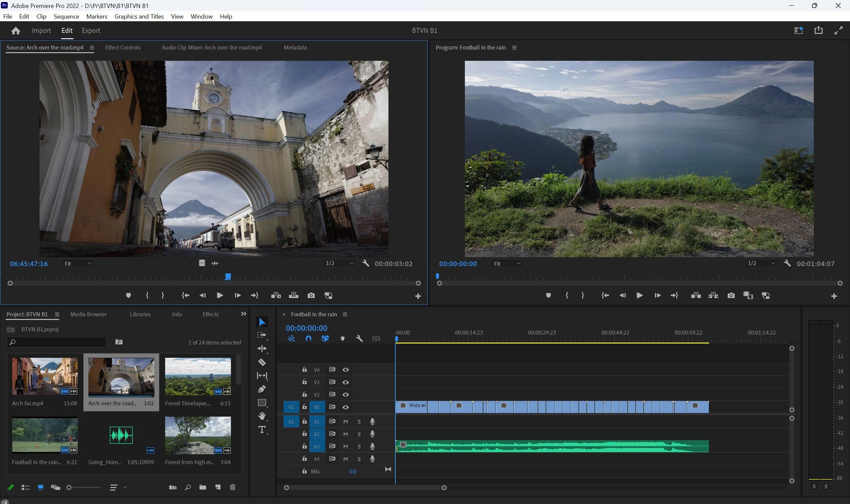
Task: Click Lift button in Program monitor
Action: (x=696, y=295)
